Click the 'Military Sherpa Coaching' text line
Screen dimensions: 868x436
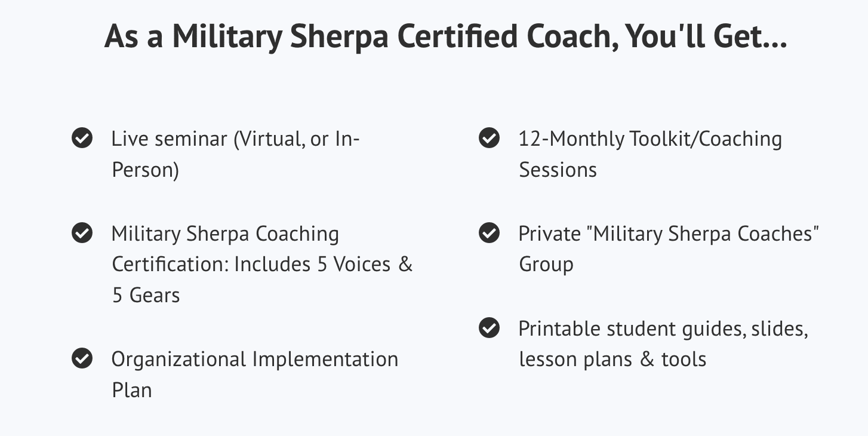tap(225, 234)
